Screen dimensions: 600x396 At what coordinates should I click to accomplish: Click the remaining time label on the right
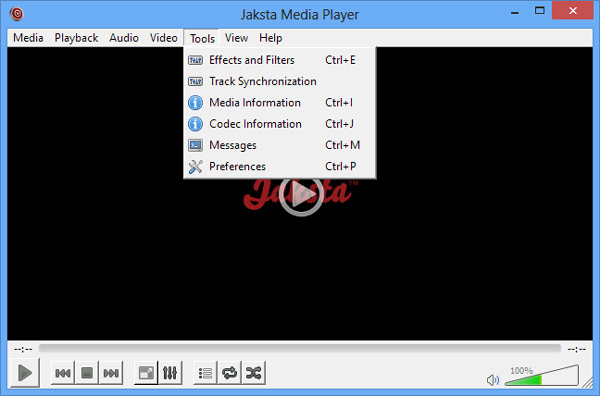click(x=577, y=349)
